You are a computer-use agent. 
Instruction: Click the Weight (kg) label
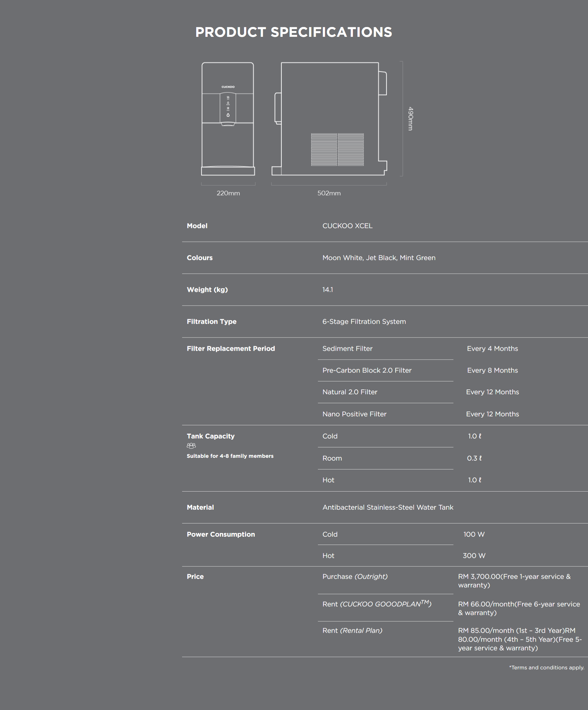coord(207,290)
